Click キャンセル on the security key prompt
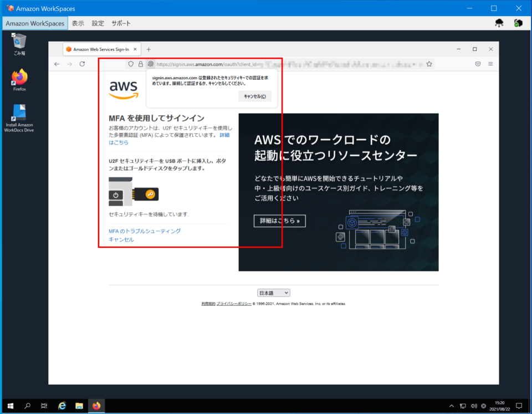The image size is (532, 414). click(x=255, y=96)
